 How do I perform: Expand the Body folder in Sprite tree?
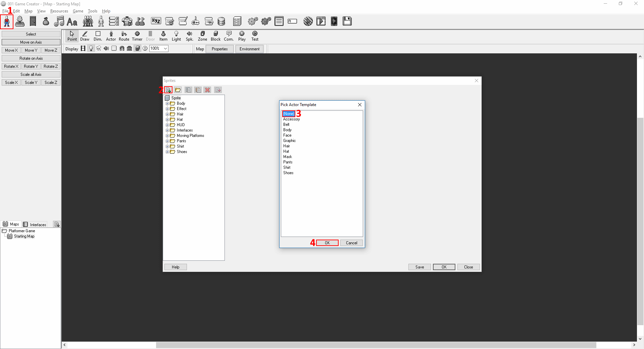tap(167, 103)
